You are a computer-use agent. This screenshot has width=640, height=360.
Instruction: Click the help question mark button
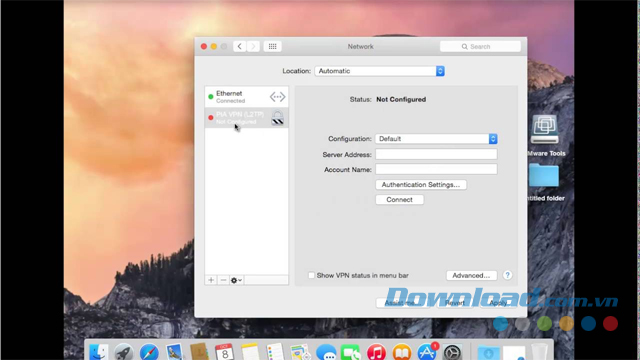pos(507,276)
